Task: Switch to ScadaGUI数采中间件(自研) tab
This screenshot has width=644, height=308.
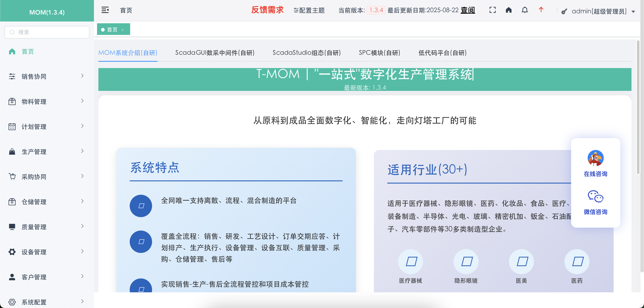Action: (x=215, y=53)
